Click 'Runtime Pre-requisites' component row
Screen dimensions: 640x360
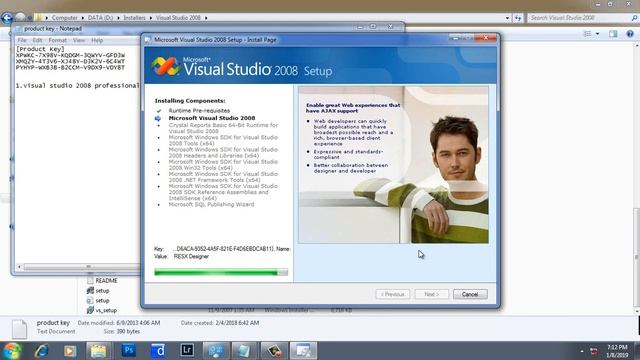[199, 111]
